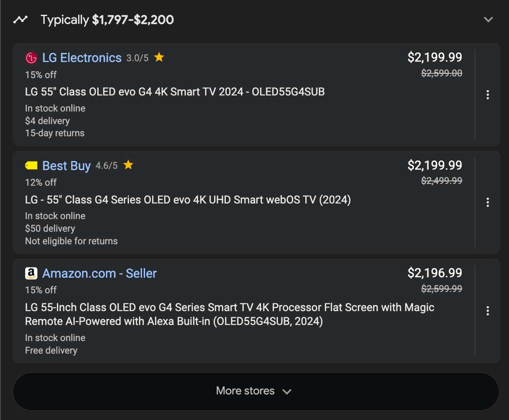
Task: Click the Amazon logo icon
Action: pyautogui.click(x=31, y=273)
